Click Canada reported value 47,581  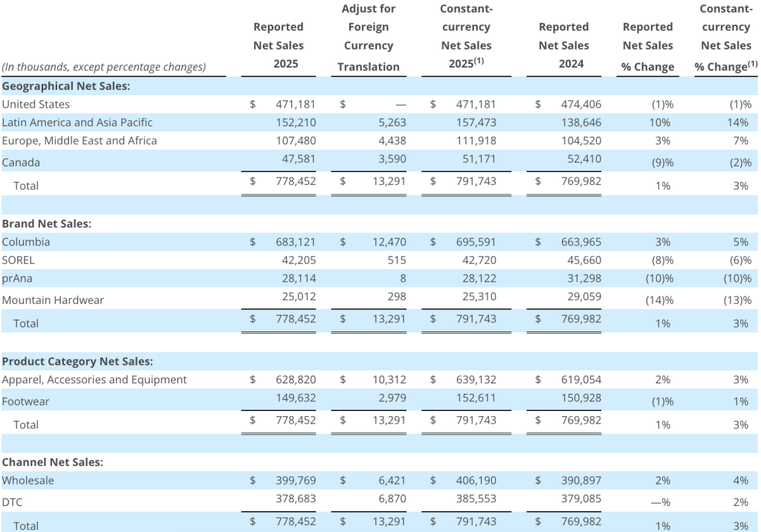coord(299,159)
